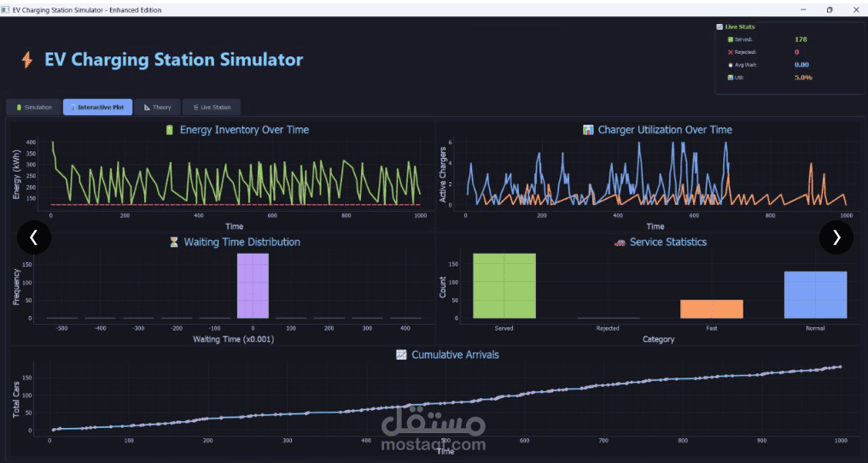Click the chart icon beside Cumulative Arrivals
The height and width of the screenshot is (463, 868).
pos(401,355)
